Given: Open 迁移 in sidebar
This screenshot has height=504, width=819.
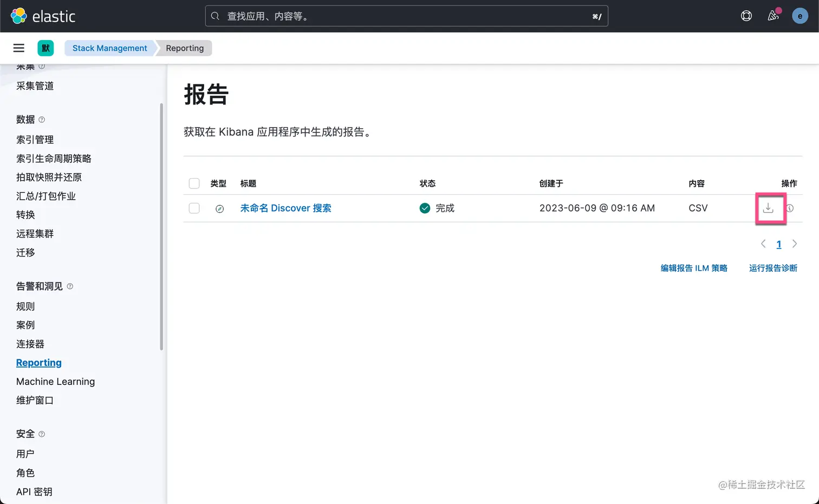Looking at the screenshot, I should click(25, 253).
